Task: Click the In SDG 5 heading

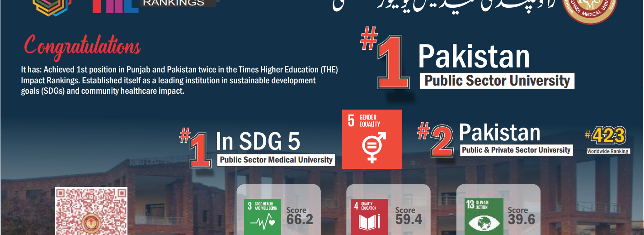Action: point(258,141)
